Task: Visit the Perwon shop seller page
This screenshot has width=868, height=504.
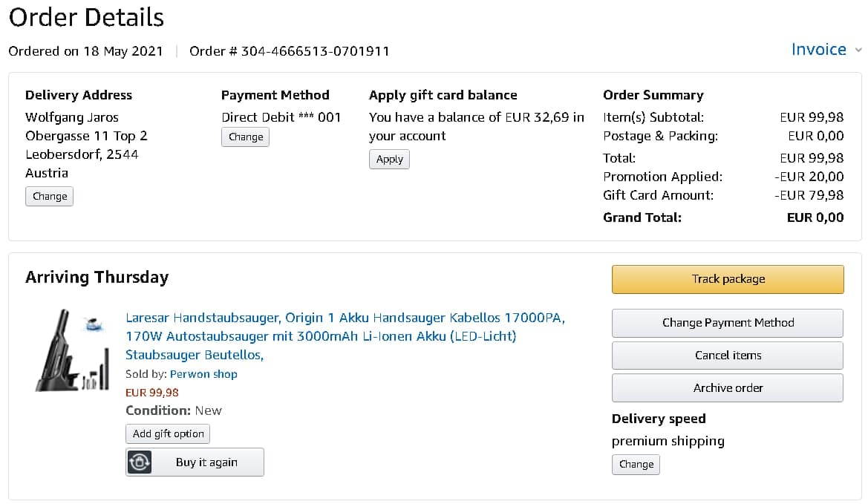Action: pos(203,374)
